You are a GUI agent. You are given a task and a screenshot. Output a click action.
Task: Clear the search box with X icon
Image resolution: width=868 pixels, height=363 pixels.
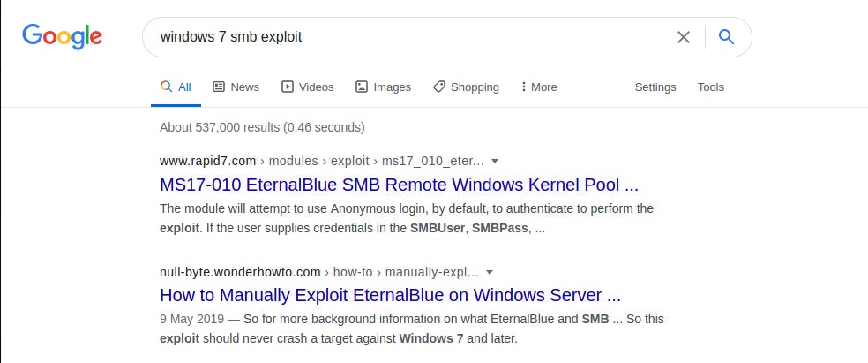684,37
